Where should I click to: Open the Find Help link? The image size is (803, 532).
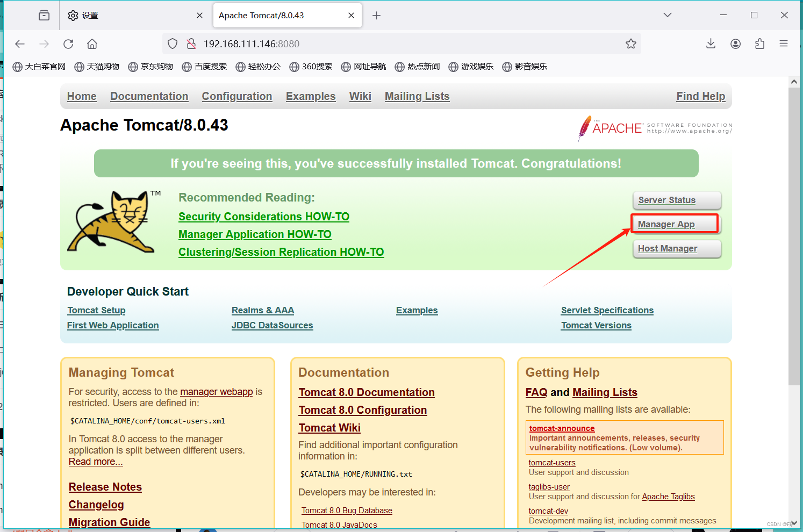coord(701,96)
